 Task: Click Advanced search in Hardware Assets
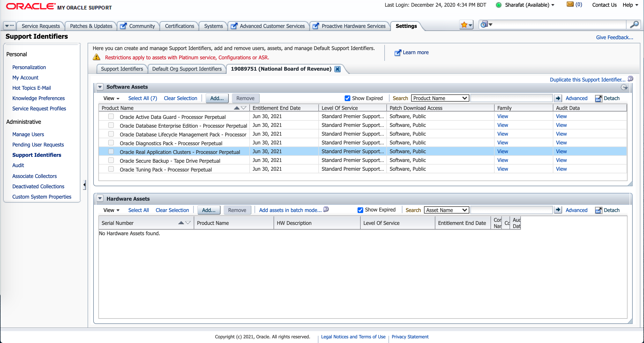tap(577, 210)
